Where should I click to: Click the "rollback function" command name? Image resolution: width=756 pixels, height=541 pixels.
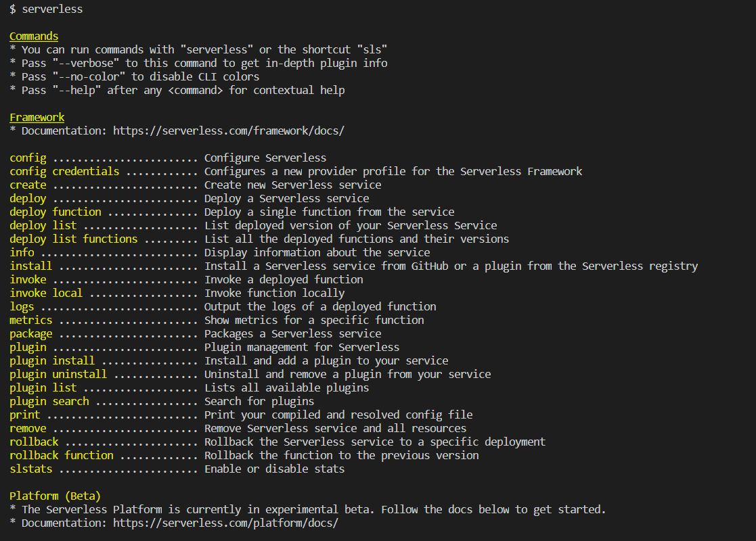click(62, 454)
